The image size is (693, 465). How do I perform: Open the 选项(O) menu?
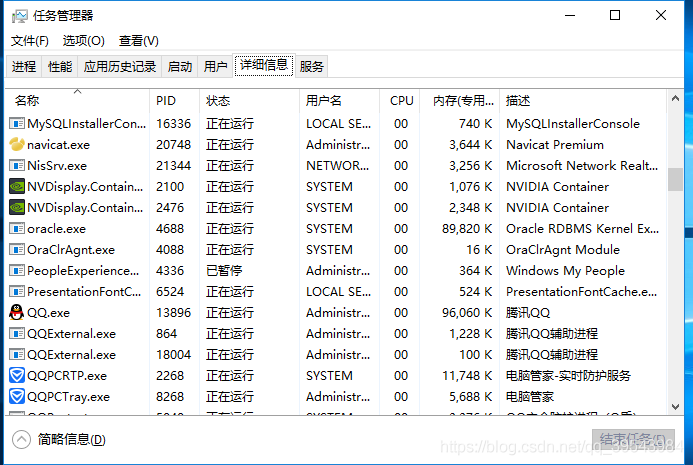click(84, 41)
